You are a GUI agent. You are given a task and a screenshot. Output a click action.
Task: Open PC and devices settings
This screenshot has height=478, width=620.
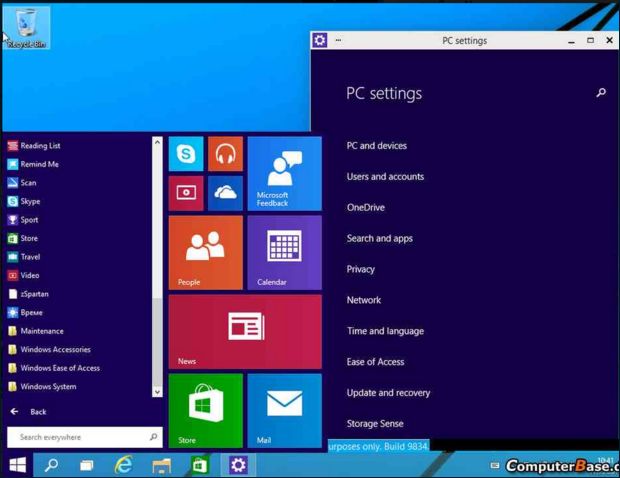tap(377, 146)
